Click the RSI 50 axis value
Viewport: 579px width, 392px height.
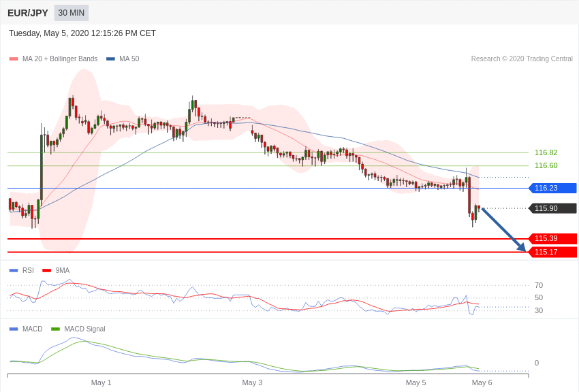tap(539, 297)
